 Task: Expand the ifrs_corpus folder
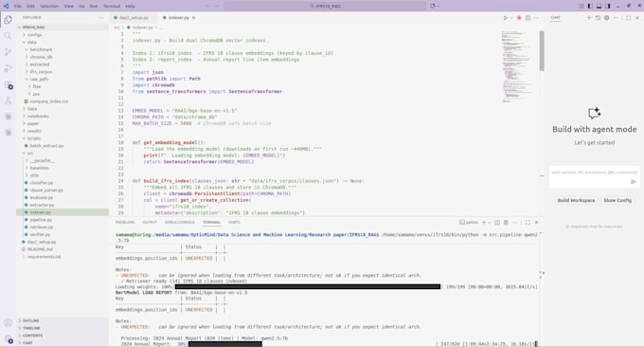[x=41, y=71]
